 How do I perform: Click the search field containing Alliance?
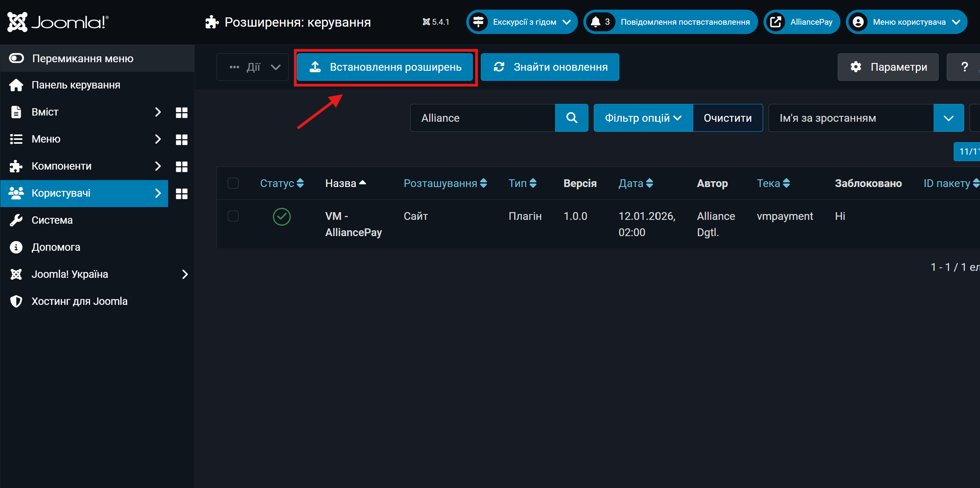click(482, 118)
